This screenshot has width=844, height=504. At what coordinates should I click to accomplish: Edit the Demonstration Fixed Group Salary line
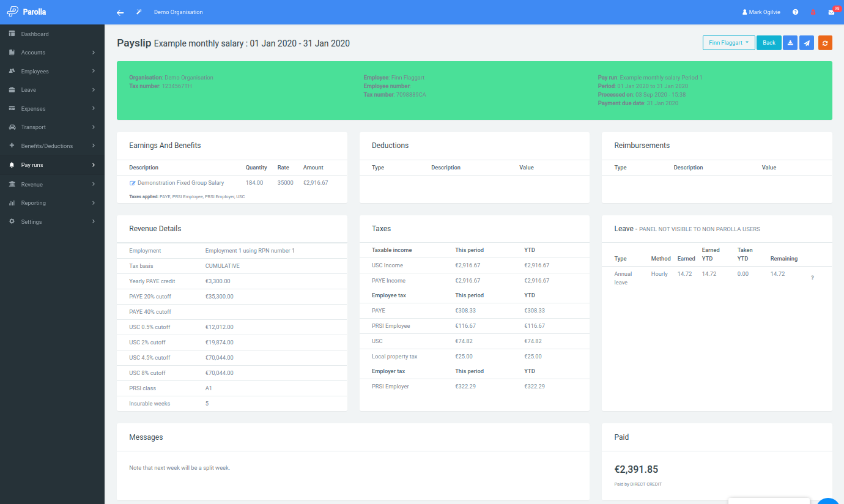(x=132, y=183)
